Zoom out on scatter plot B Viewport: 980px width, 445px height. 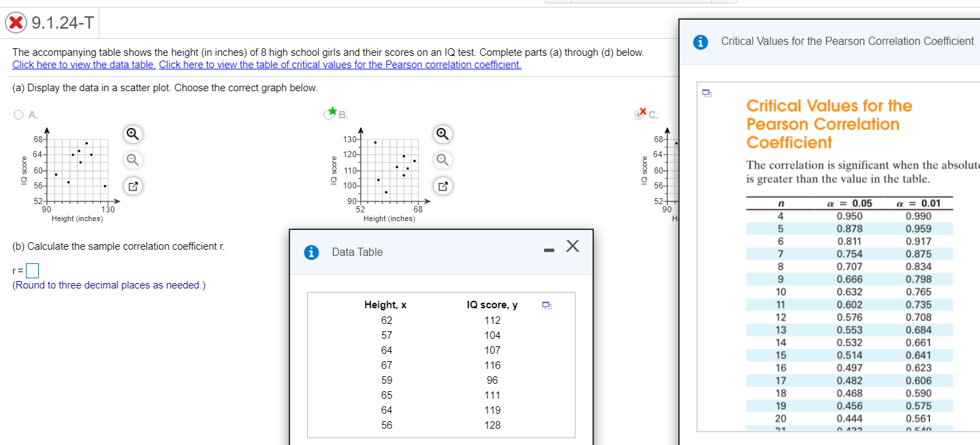(441, 160)
